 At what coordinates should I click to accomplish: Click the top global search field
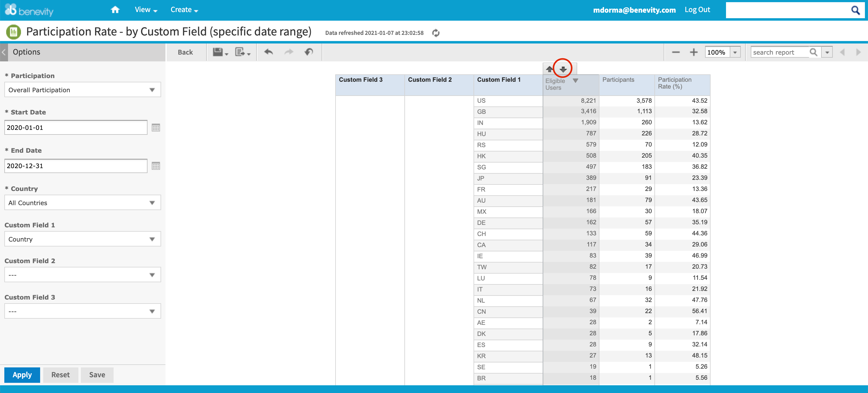point(787,10)
